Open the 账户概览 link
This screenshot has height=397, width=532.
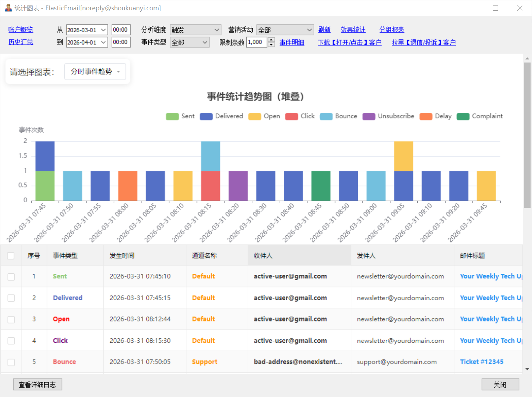[21, 30]
